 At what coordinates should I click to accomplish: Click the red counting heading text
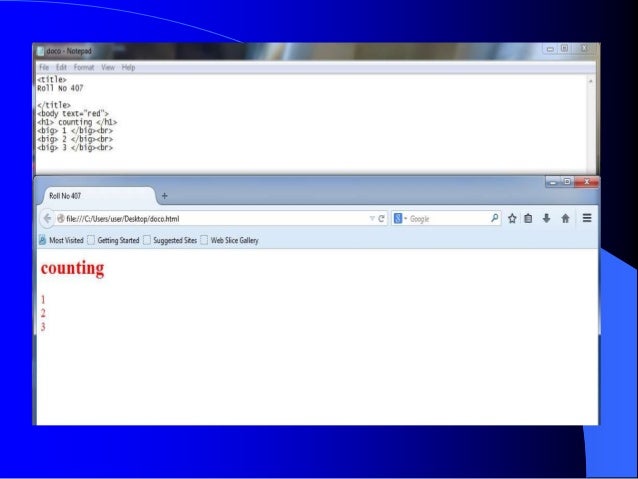point(72,268)
